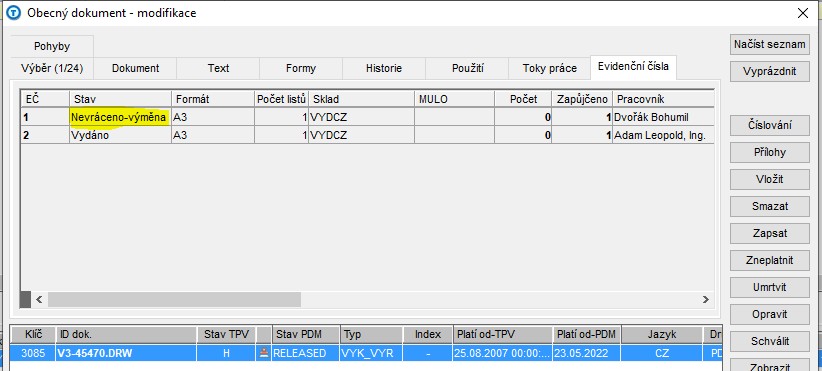
Task: Click the horizontal scrollbar thumb in table
Action: coord(175,300)
